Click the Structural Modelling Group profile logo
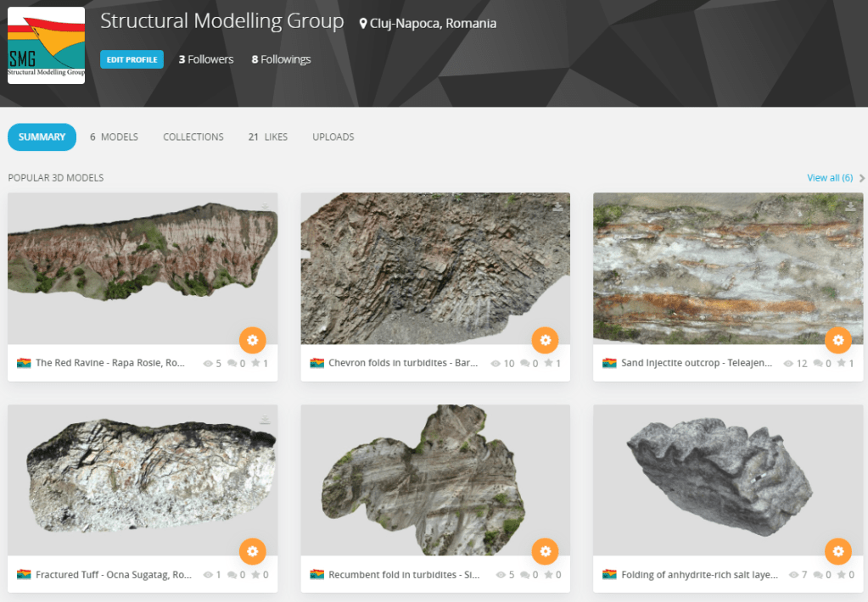The image size is (868, 602). click(46, 45)
